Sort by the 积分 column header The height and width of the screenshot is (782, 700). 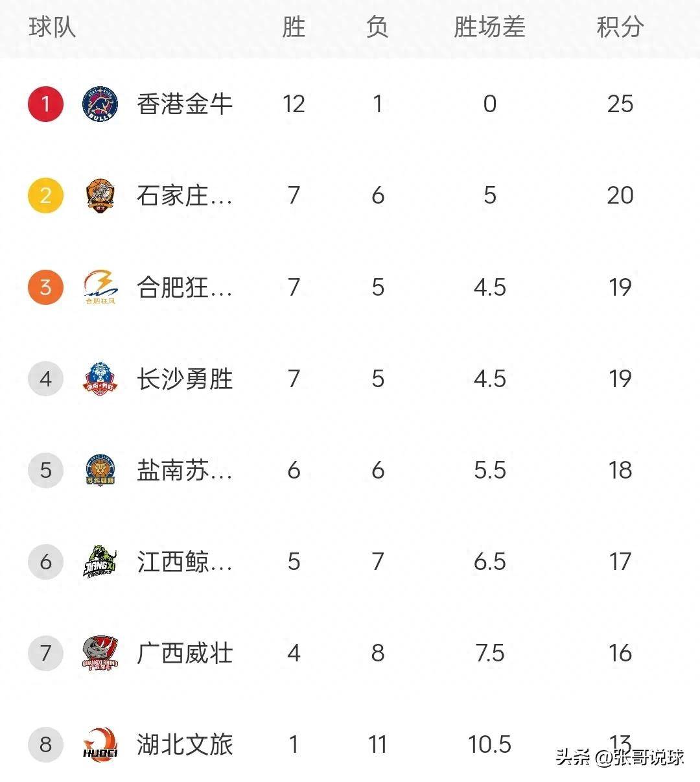click(620, 27)
